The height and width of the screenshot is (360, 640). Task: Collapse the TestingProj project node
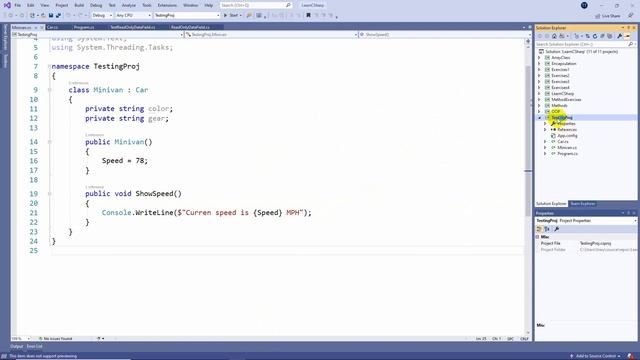pyautogui.click(x=539, y=118)
